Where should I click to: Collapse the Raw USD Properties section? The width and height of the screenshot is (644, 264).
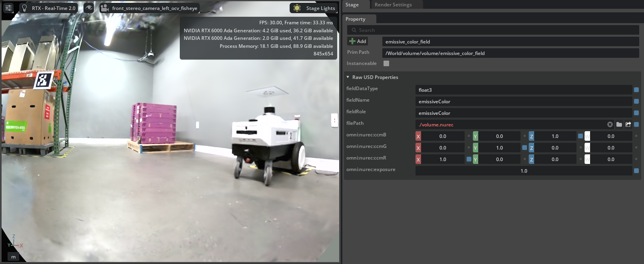348,77
